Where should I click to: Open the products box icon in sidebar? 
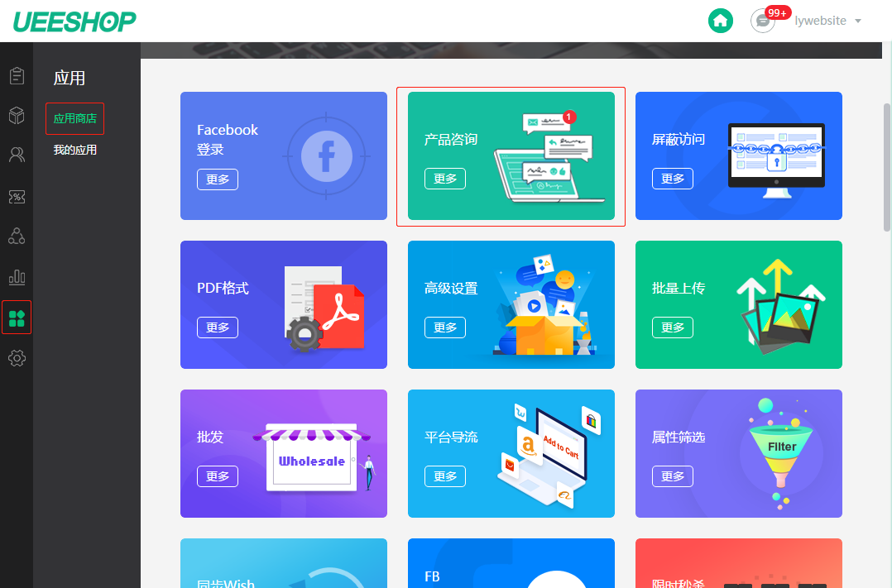coord(17,116)
